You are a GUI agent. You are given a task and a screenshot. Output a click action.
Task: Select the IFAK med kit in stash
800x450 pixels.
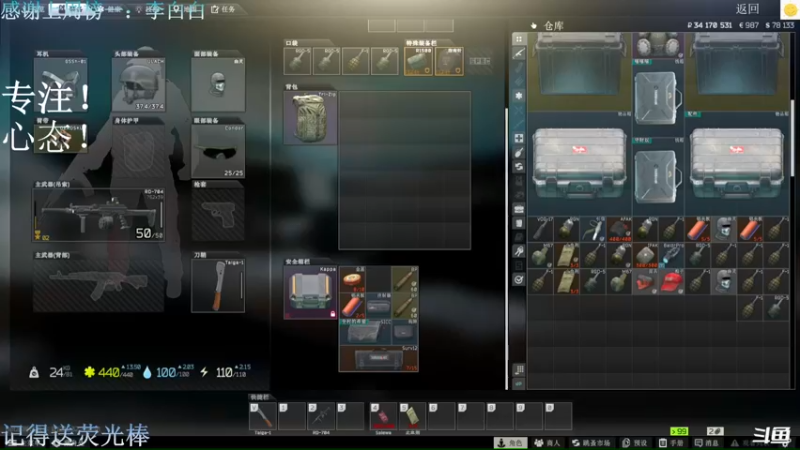click(x=645, y=255)
